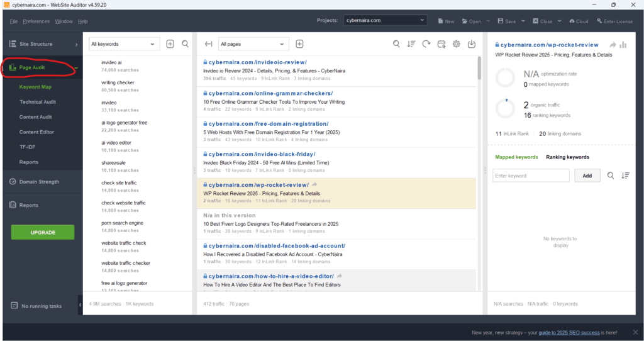644x341 pixels.
Task: Open Content Audit sub-item
Action: (x=36, y=117)
